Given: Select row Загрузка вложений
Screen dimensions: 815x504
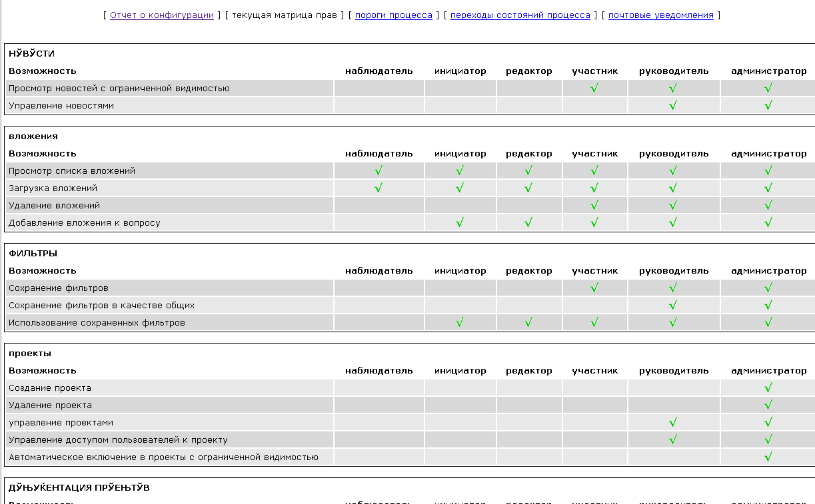Looking at the screenshot, I should [x=410, y=188].
